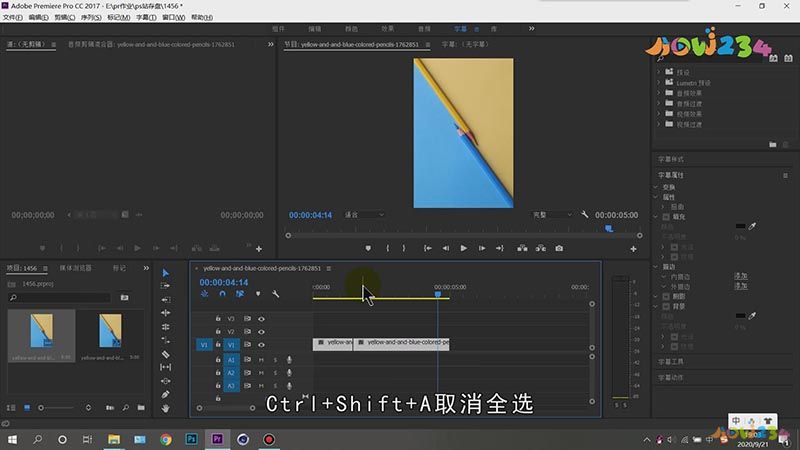This screenshot has width=800, height=450.
Task: Play the sequence in Program monitor
Action: [463, 248]
